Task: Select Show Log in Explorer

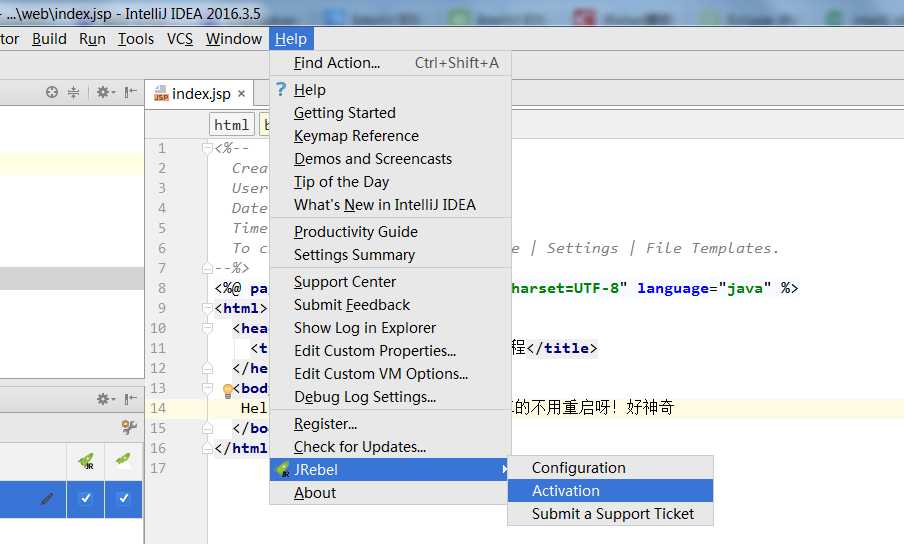Action: click(x=390, y=328)
